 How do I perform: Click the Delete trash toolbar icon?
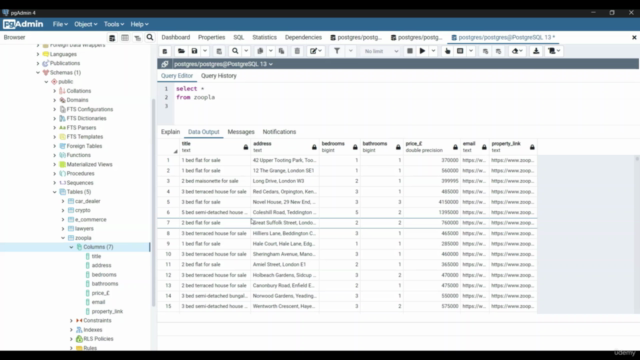pos(297,51)
